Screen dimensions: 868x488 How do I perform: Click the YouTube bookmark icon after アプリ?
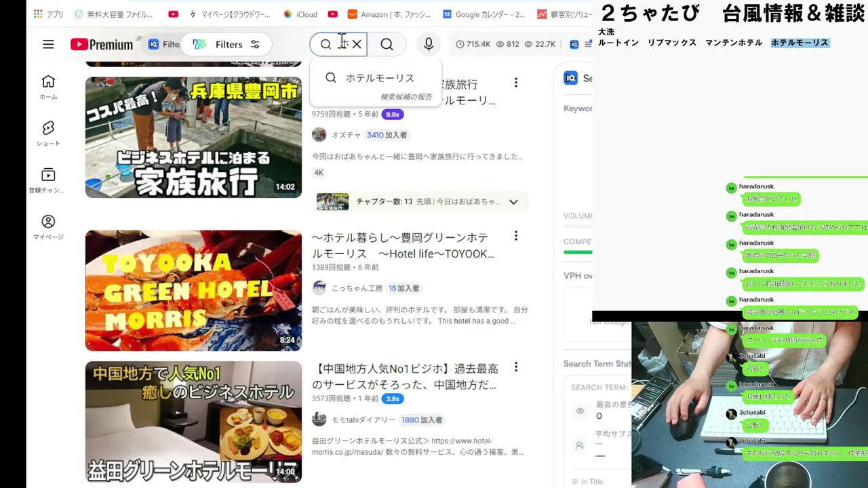[x=173, y=14]
